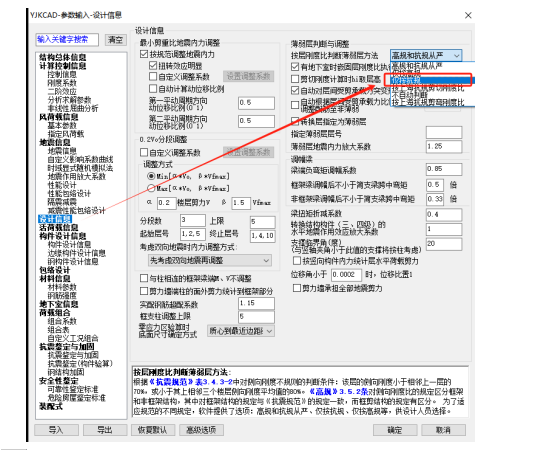Expand 先考虑双向地震再调整 dropdown

[x=210, y=260]
